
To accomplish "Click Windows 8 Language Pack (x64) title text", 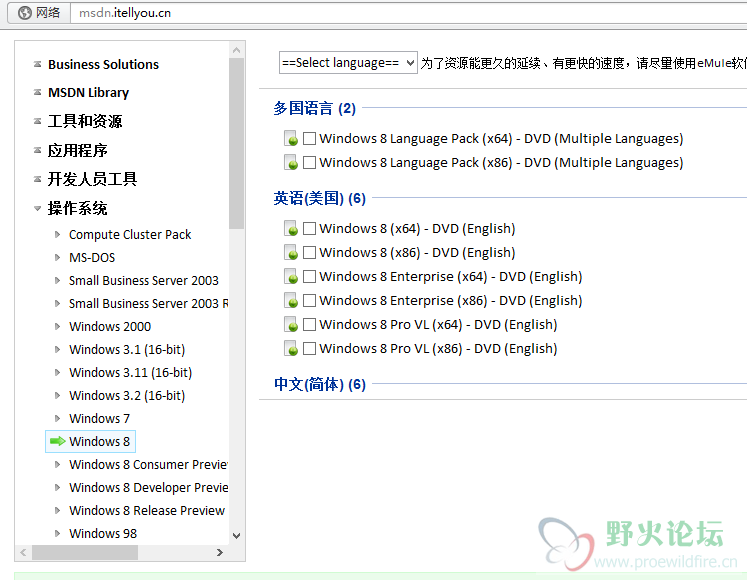I will [501, 138].
